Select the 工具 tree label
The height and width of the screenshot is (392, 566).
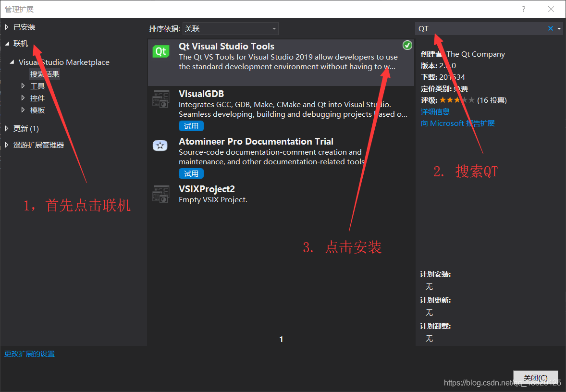pyautogui.click(x=37, y=86)
